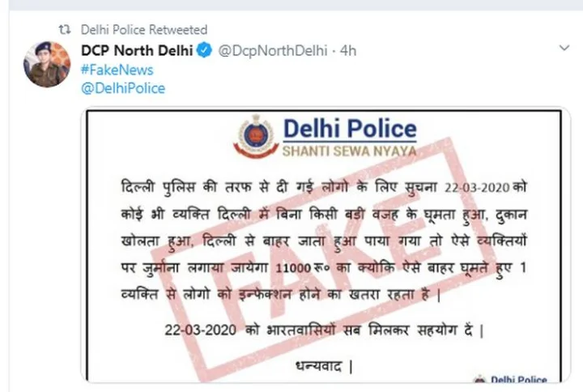Click the 4h timestamp of the tweet

coord(348,50)
